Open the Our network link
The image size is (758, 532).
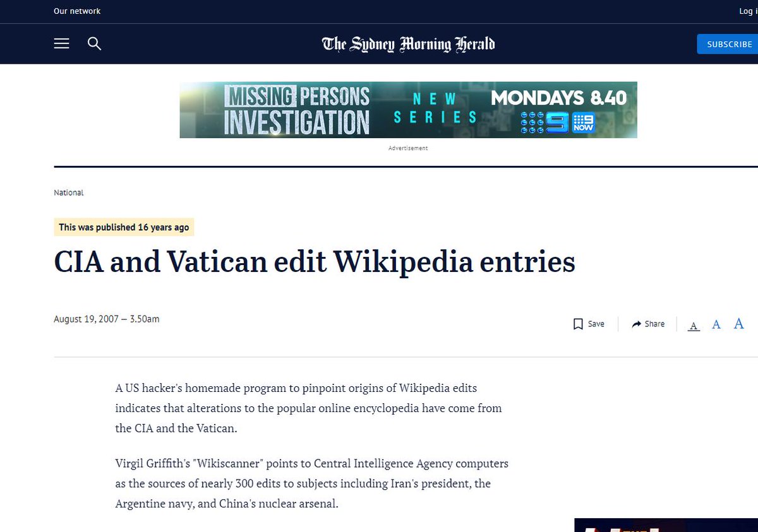77,11
